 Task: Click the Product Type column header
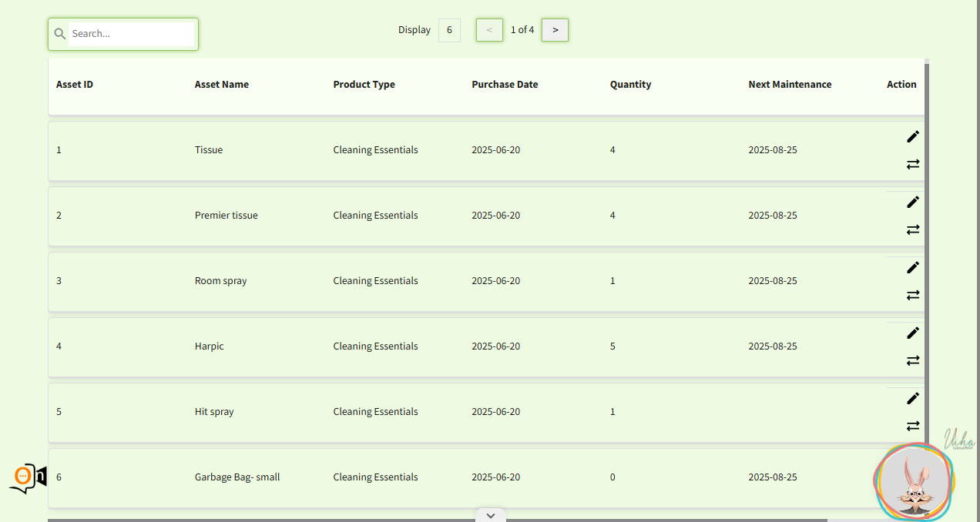tap(364, 85)
